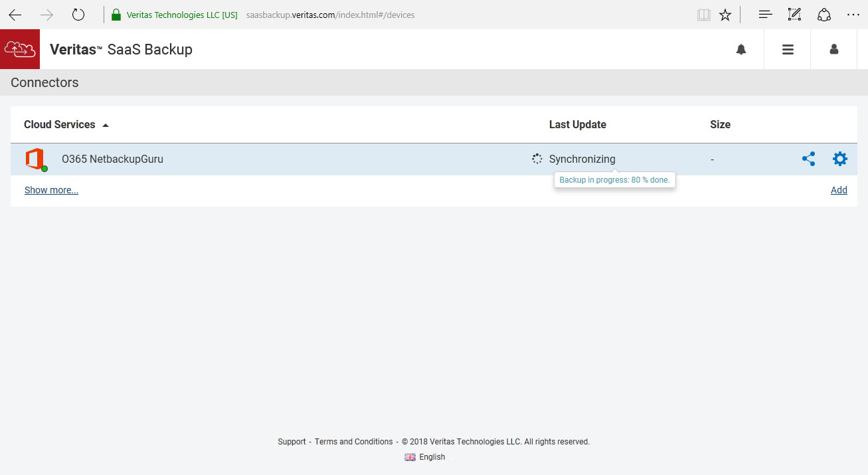Click Veritas SaaS Backup title

[x=121, y=49]
